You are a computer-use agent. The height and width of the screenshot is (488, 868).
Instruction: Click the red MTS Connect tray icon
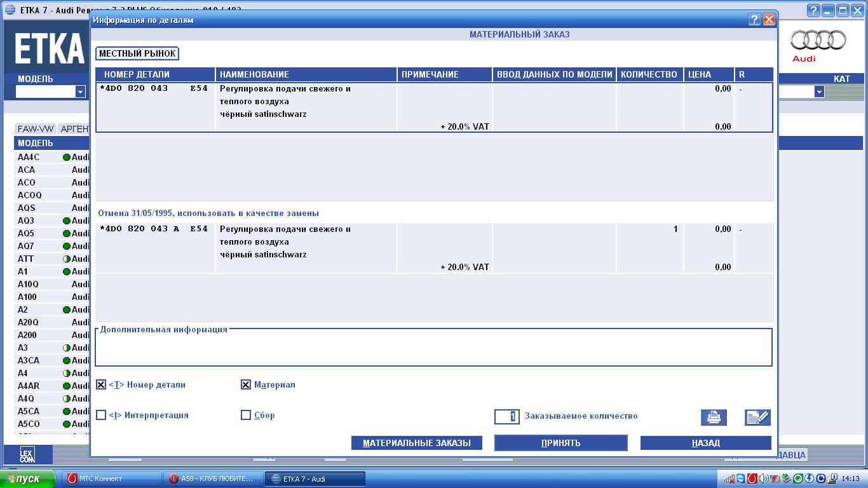click(752, 478)
